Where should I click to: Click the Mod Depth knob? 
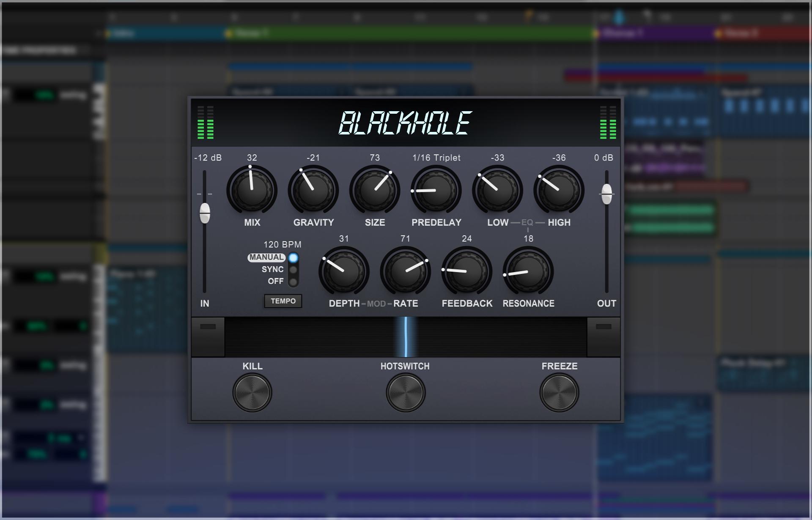(344, 271)
